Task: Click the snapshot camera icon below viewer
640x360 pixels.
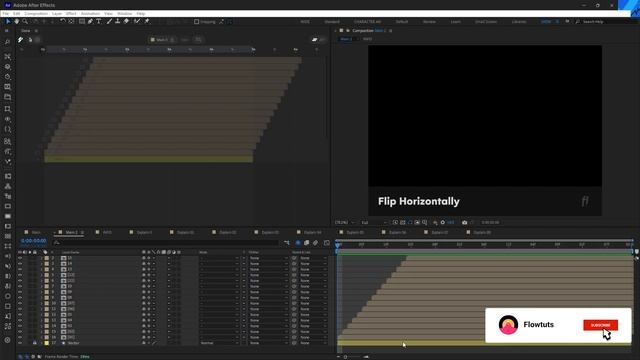Action: click(464, 222)
